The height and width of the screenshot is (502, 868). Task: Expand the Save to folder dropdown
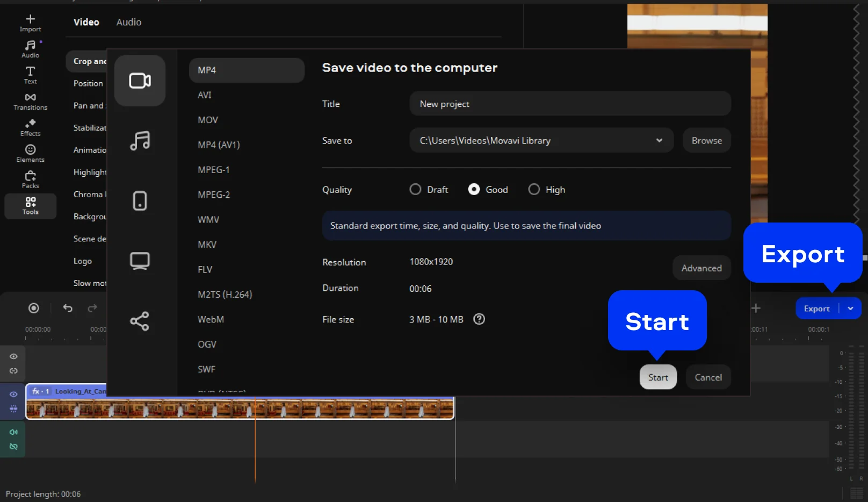[x=659, y=141]
